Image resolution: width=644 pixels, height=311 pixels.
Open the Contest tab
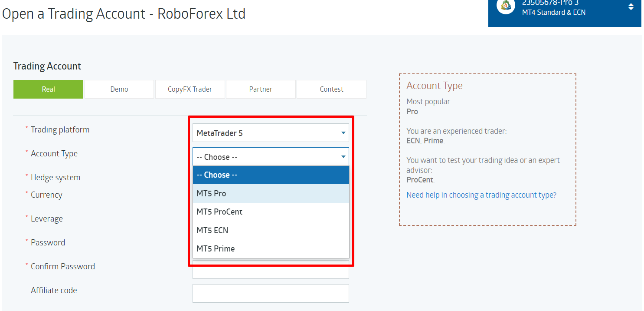tap(332, 89)
